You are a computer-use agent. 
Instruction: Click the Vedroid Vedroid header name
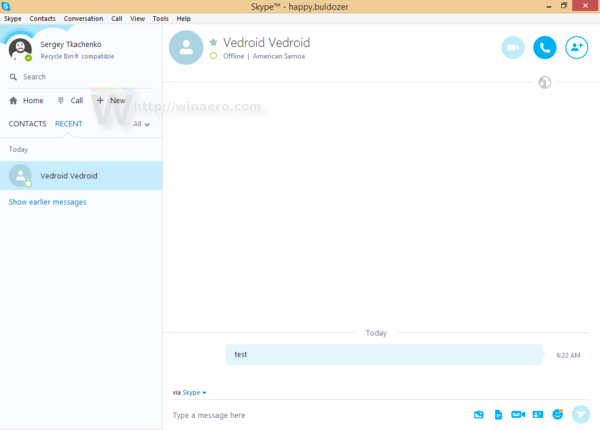(266, 42)
